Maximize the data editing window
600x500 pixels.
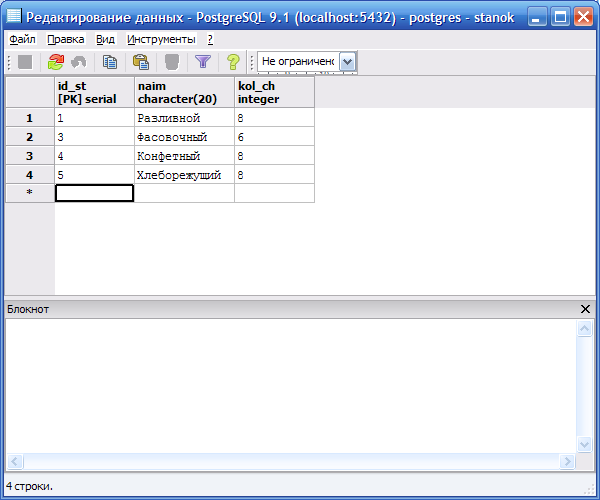[x=560, y=17]
